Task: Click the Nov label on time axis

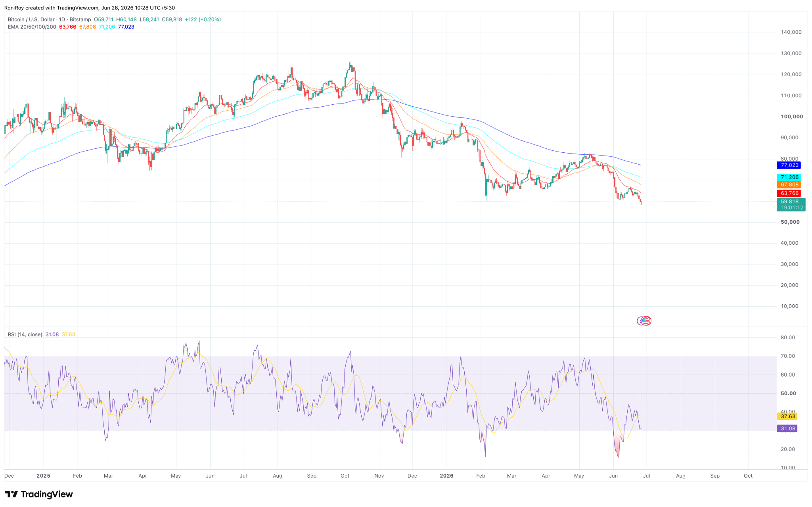Action: point(379,475)
